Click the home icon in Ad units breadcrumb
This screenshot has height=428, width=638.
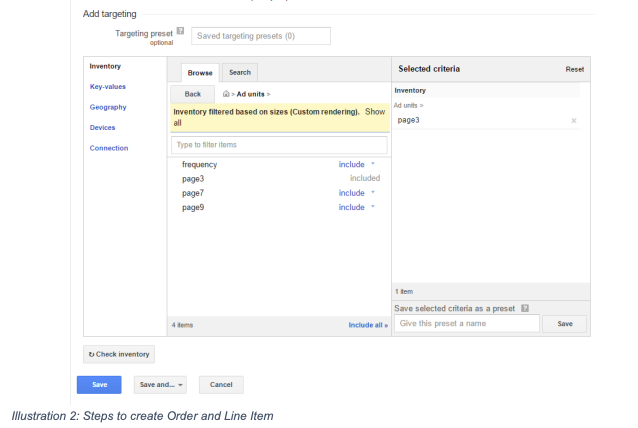(x=226, y=94)
